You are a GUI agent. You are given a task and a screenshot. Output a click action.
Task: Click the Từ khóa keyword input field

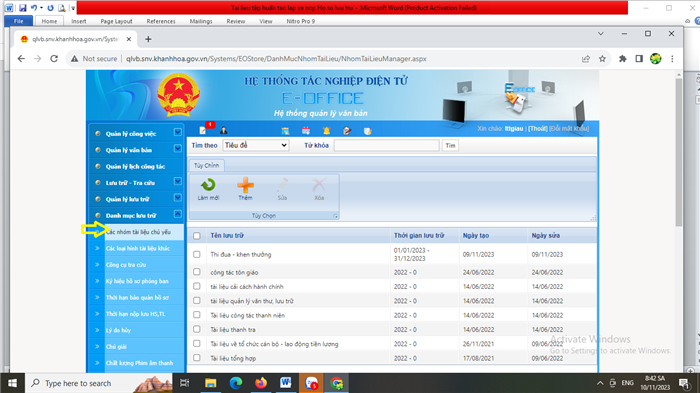tap(387, 145)
